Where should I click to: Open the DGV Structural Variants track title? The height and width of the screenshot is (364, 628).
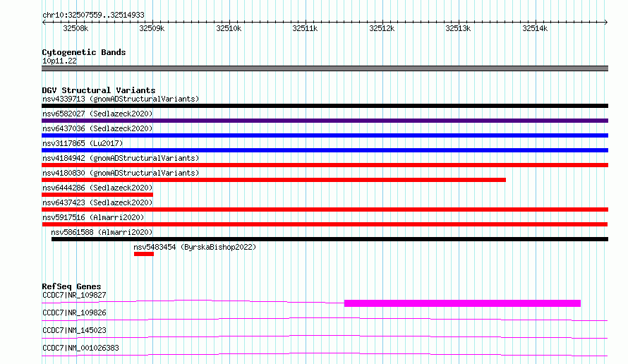coord(99,90)
